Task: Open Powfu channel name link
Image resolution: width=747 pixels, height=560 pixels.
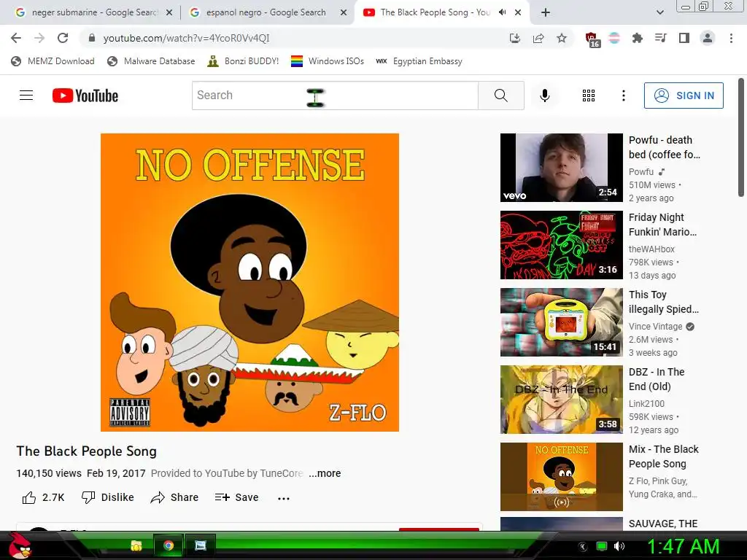Action: click(641, 172)
